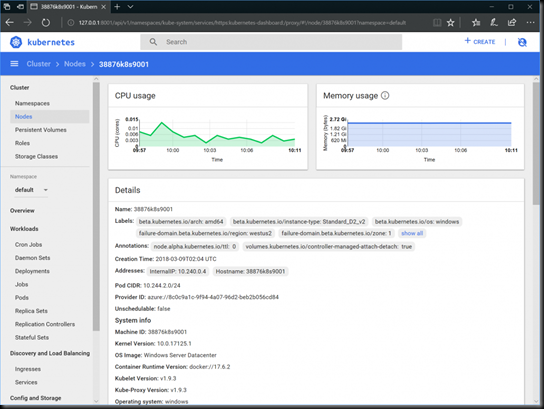This screenshot has width=544, height=409.
Task: Click into the Search field
Action: click(271, 42)
